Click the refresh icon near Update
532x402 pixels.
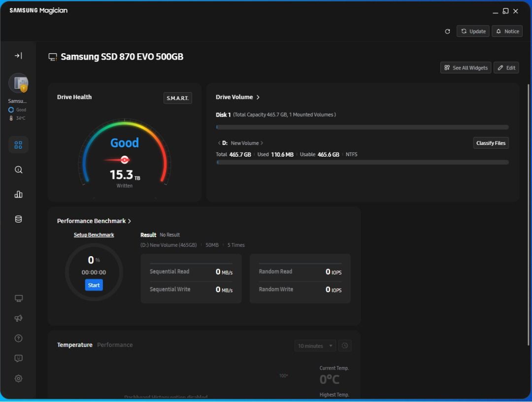tap(447, 31)
